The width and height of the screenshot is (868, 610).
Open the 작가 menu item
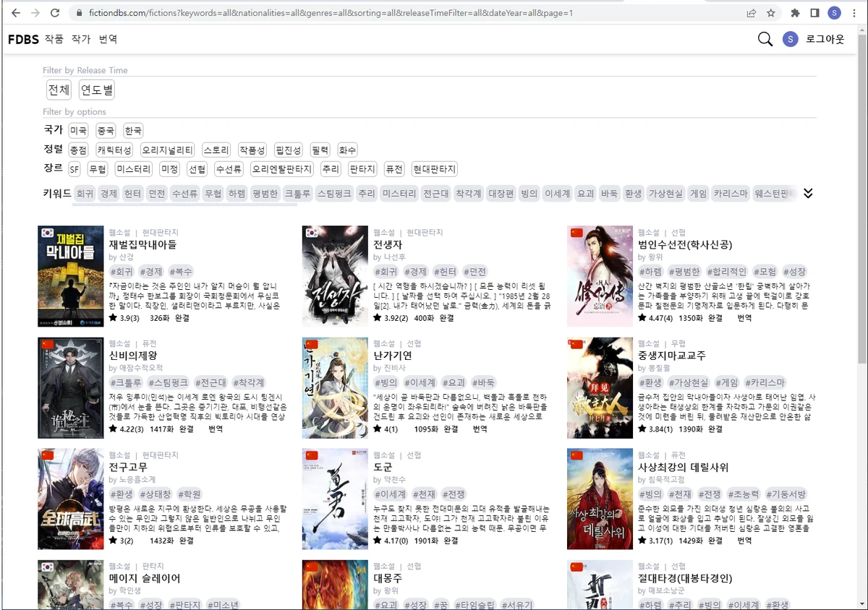tap(81, 39)
